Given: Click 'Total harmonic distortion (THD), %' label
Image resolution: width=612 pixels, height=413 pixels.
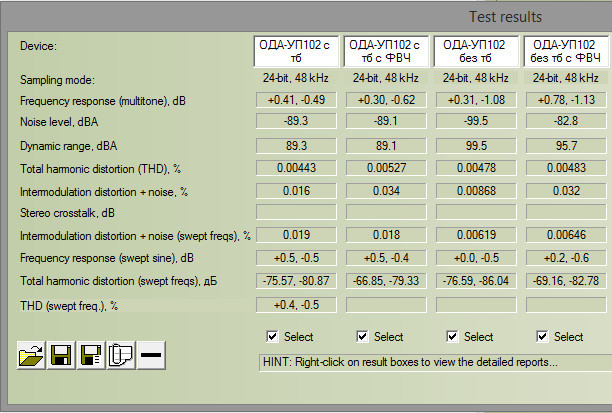Looking at the screenshot, I should click(100, 169).
